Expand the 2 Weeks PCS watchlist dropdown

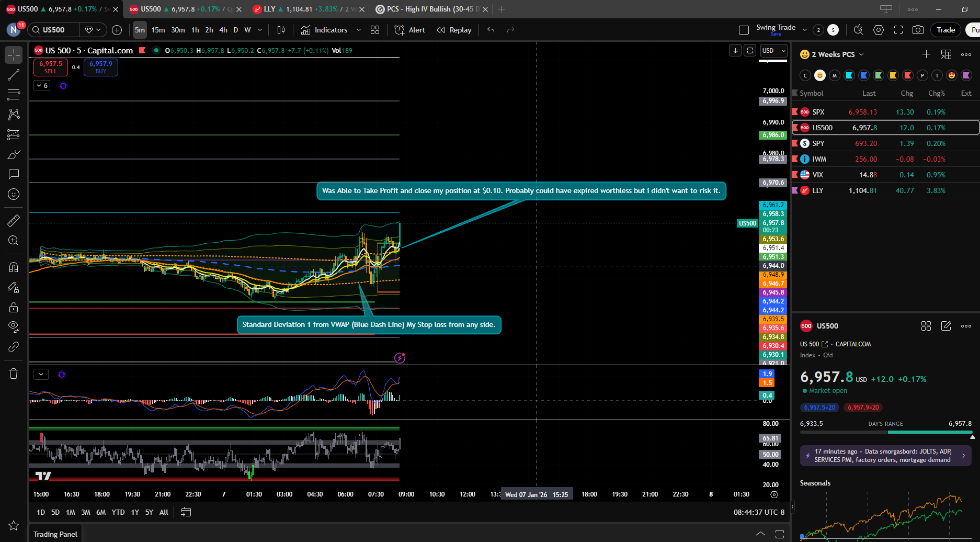click(x=861, y=54)
